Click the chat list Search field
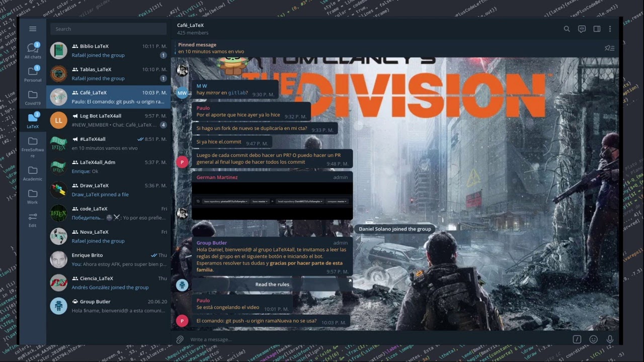 click(x=108, y=29)
